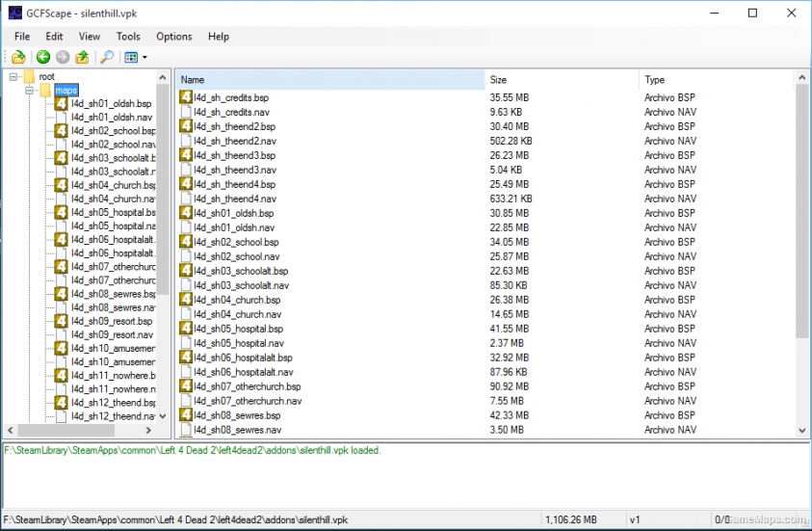This screenshot has height=531, width=812.
Task: Select the maps folder in tree
Action: click(x=66, y=91)
